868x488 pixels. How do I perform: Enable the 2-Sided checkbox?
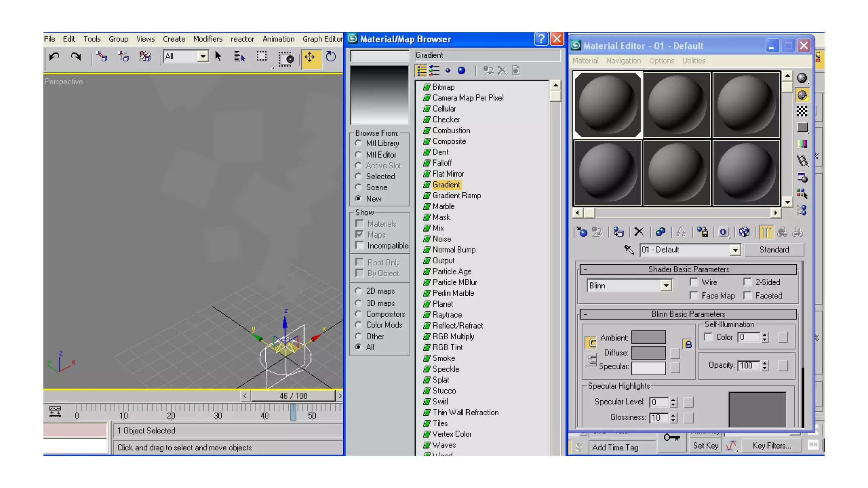coord(748,282)
